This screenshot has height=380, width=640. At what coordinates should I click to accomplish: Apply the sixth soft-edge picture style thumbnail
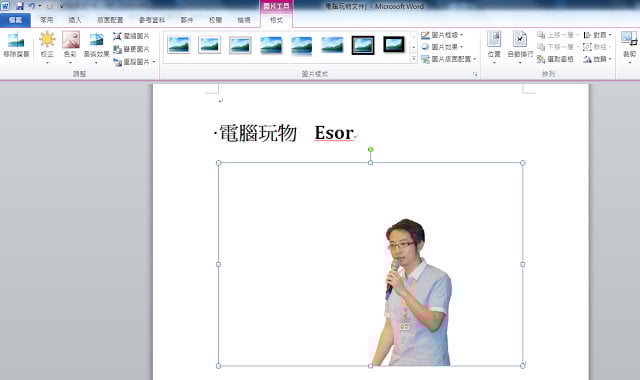(x=332, y=45)
